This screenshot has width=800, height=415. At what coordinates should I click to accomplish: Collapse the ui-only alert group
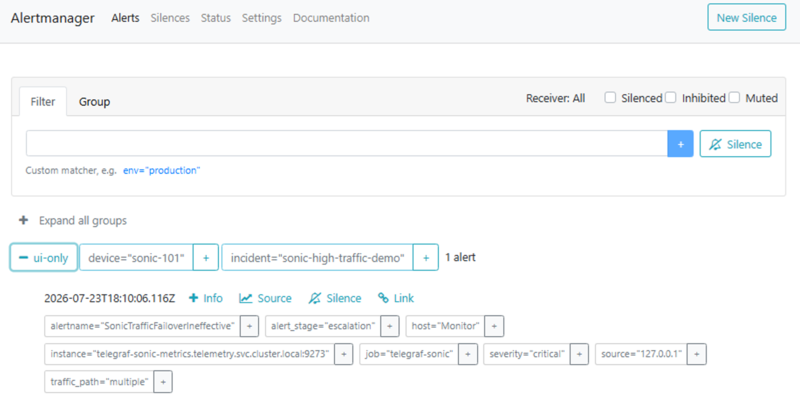point(44,258)
